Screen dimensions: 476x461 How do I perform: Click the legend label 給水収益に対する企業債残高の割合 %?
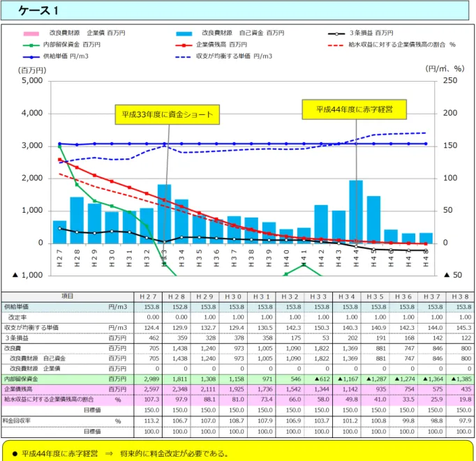click(402, 45)
